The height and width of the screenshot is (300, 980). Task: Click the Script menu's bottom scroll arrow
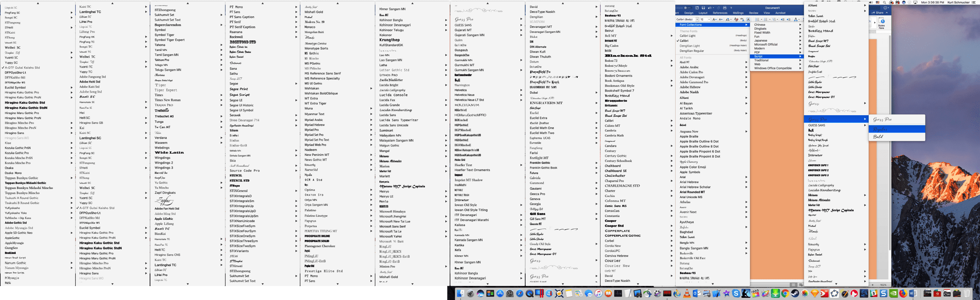click(x=836, y=284)
